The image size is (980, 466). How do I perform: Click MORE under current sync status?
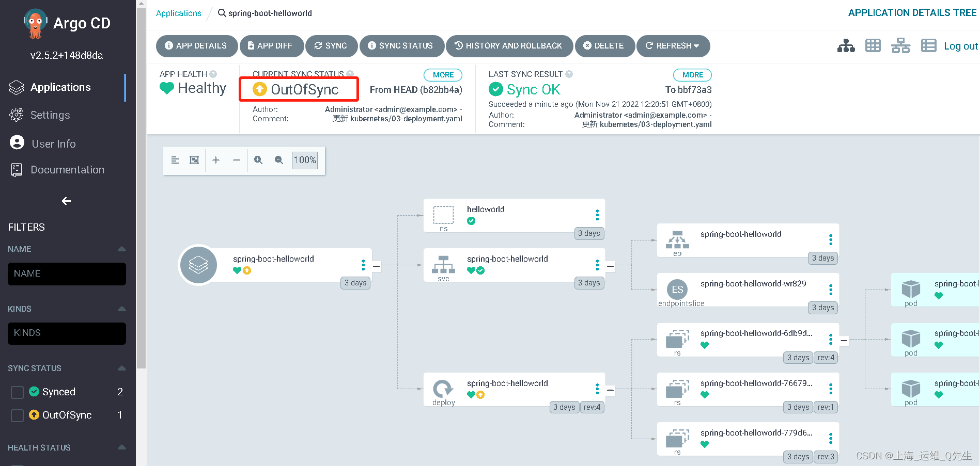pyautogui.click(x=443, y=75)
